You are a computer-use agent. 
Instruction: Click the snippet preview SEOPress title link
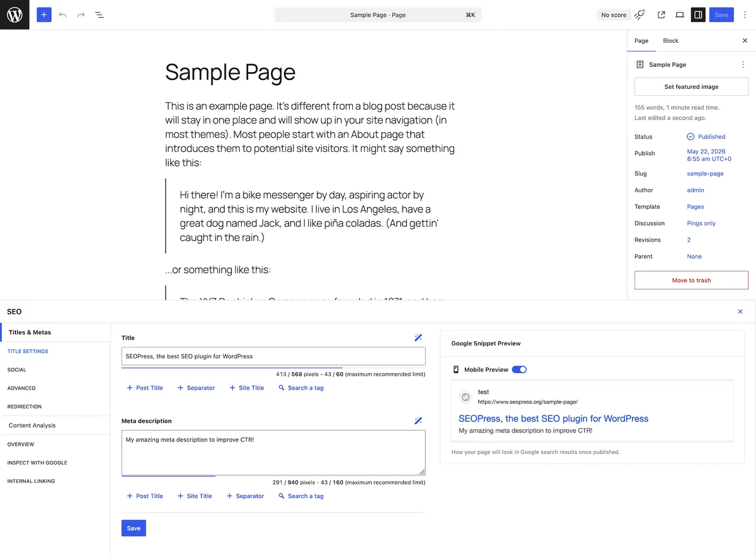click(x=553, y=418)
